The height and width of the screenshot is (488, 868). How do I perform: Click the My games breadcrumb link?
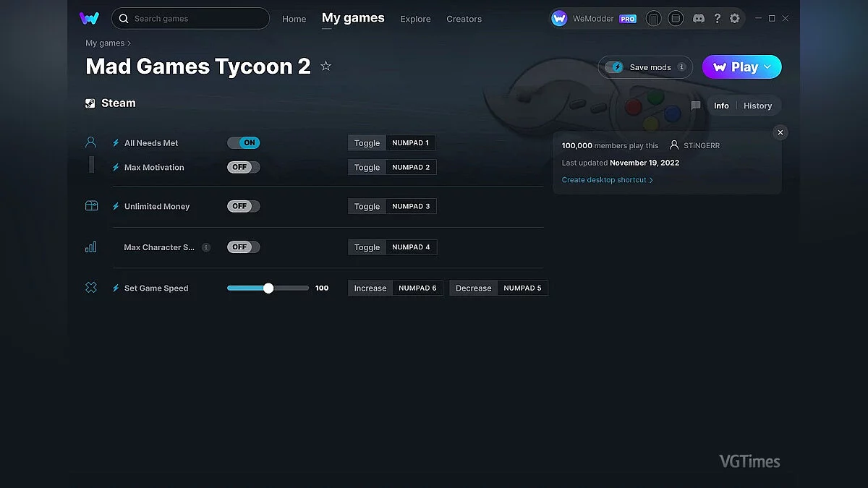pyautogui.click(x=105, y=43)
